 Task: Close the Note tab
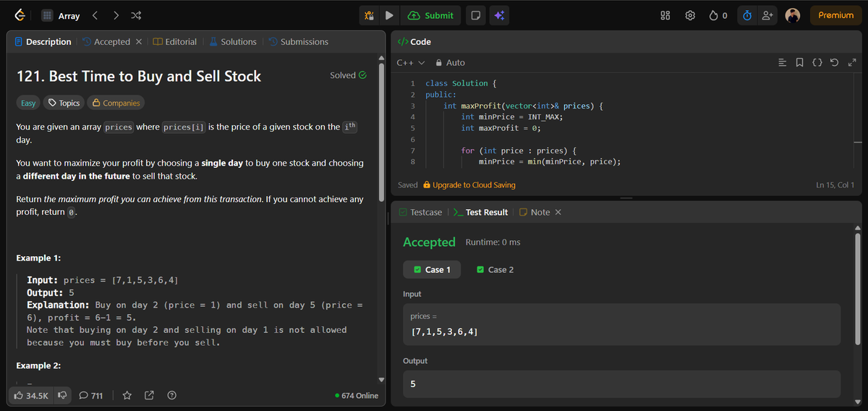558,212
